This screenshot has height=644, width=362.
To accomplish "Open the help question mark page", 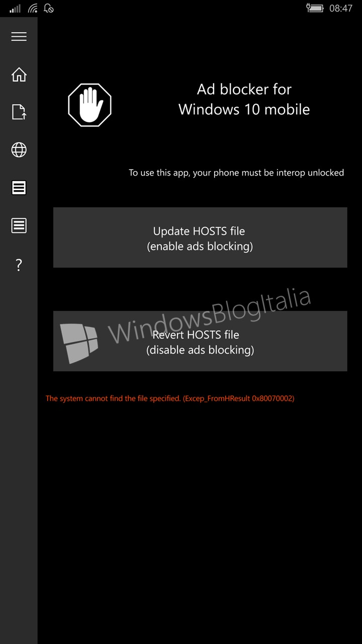I will [x=19, y=265].
